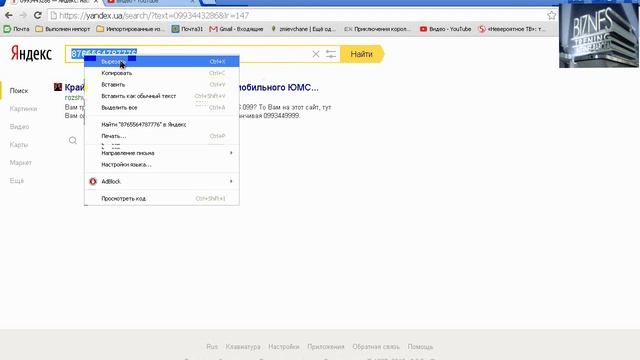This screenshot has width=640, height=360.
Task: Open the Приложения footer link
Action: pos(326,347)
